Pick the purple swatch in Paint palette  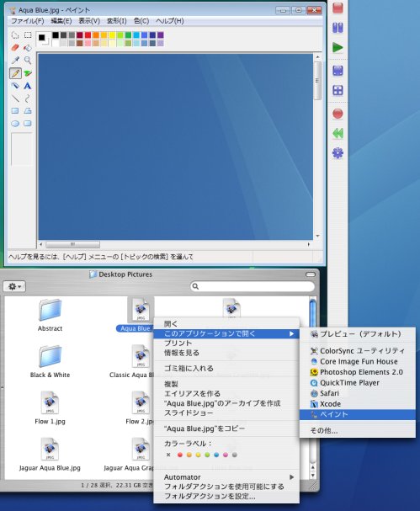click(x=160, y=35)
